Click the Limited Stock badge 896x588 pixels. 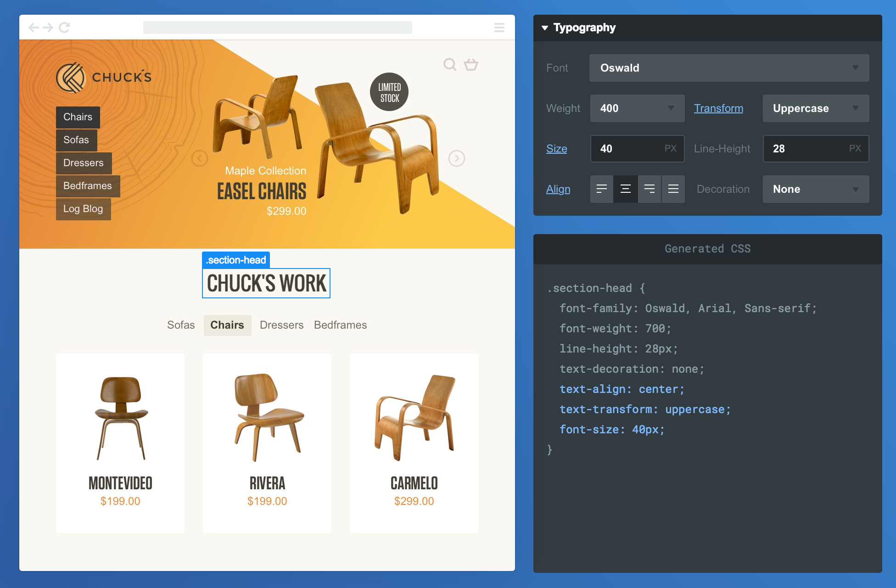(389, 92)
